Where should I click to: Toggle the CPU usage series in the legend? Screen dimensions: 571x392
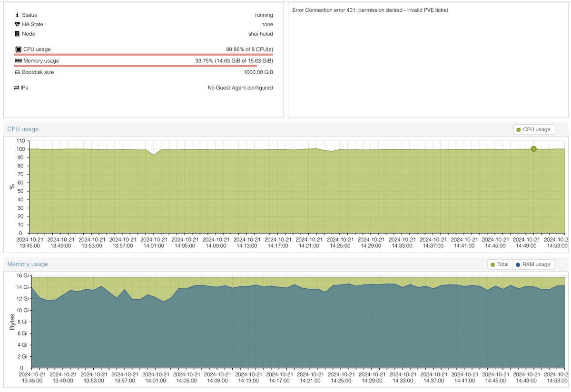tap(534, 129)
